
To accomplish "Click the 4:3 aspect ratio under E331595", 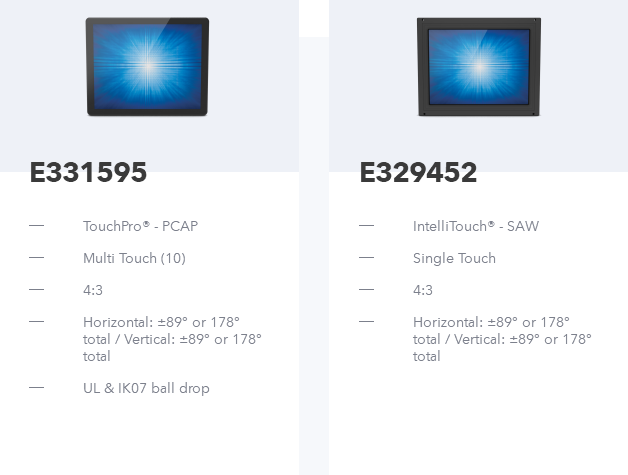I will point(93,290).
